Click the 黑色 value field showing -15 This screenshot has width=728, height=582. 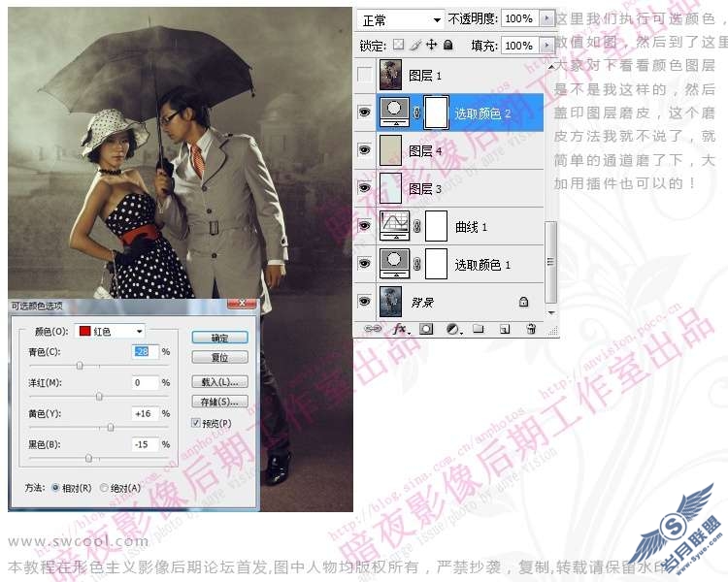[145, 444]
